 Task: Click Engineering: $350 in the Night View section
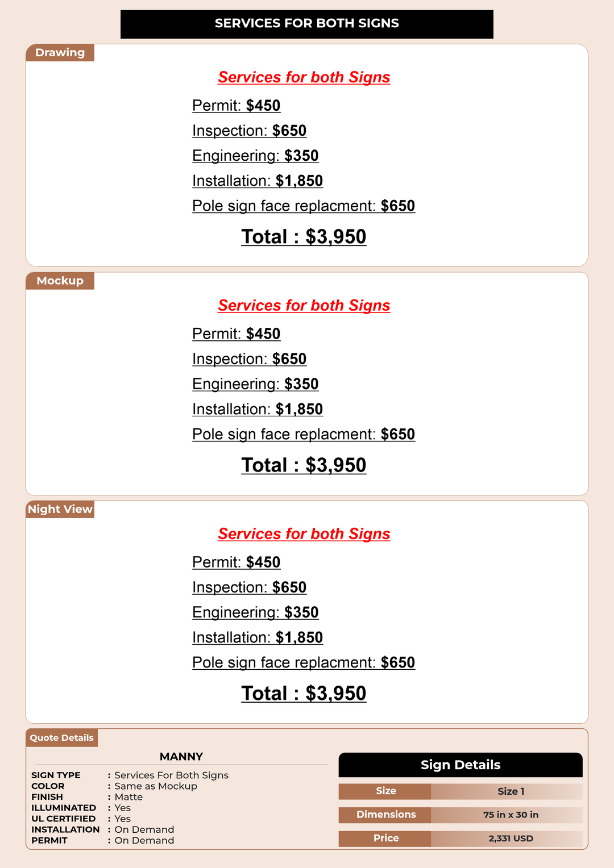click(x=255, y=612)
